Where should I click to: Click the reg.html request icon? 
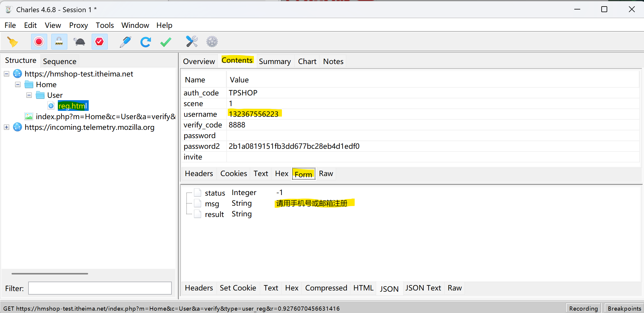pos(51,106)
